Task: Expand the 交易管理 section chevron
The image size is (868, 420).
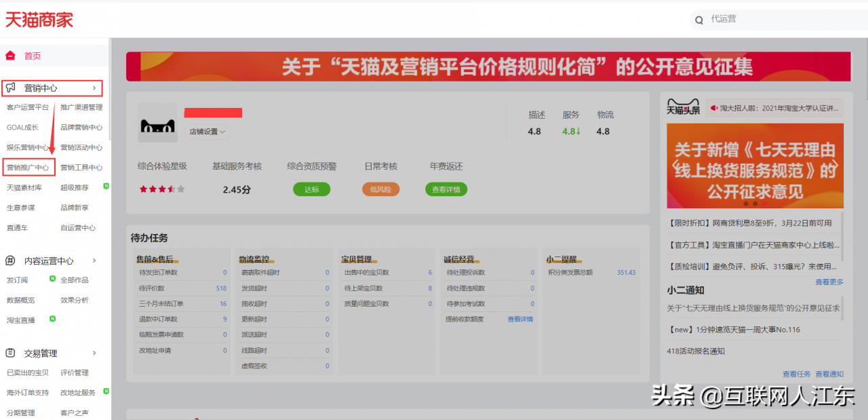Action: click(94, 353)
